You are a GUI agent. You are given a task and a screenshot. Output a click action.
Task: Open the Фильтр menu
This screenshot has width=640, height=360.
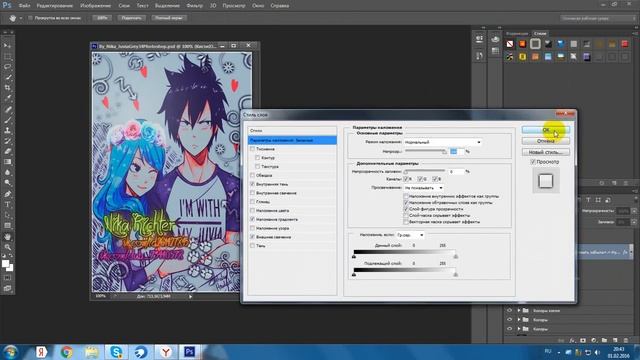pyautogui.click(x=195, y=6)
